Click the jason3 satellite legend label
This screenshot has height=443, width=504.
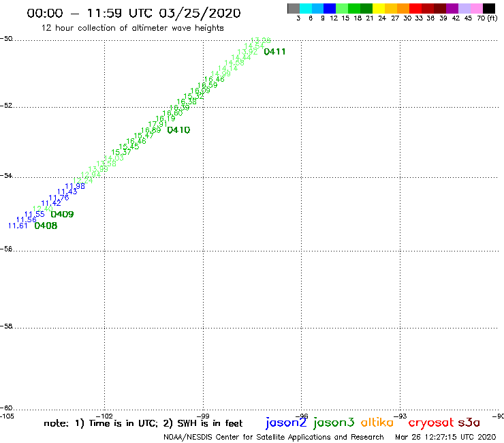click(x=334, y=423)
